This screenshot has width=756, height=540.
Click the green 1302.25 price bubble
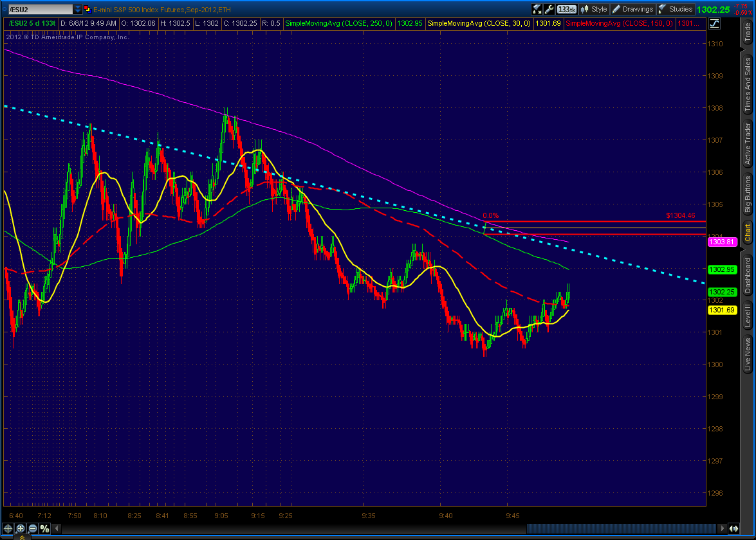(x=722, y=292)
